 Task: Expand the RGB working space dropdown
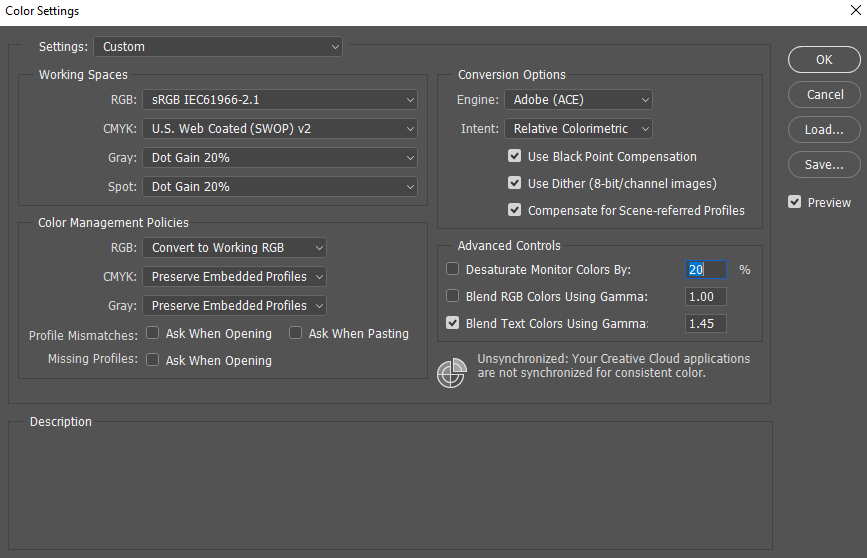click(x=280, y=100)
